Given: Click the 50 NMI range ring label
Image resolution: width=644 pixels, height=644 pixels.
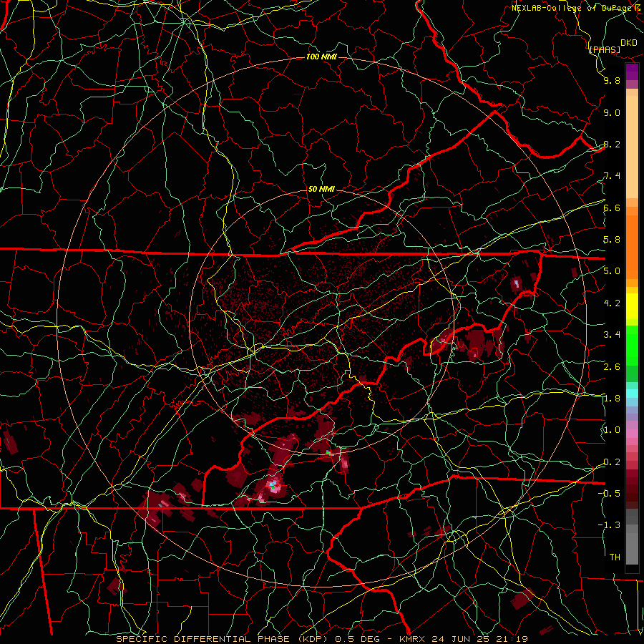Looking at the screenshot, I should pos(321,189).
